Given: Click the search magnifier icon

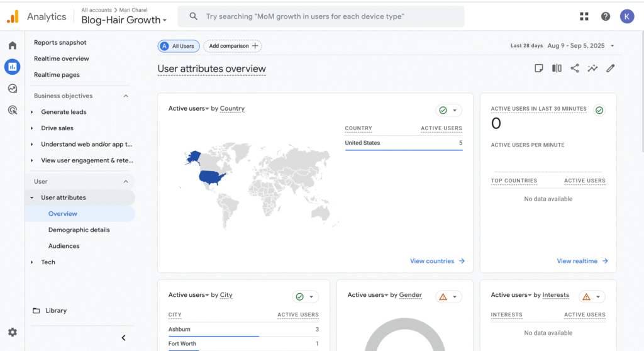Looking at the screenshot, I should [193, 16].
